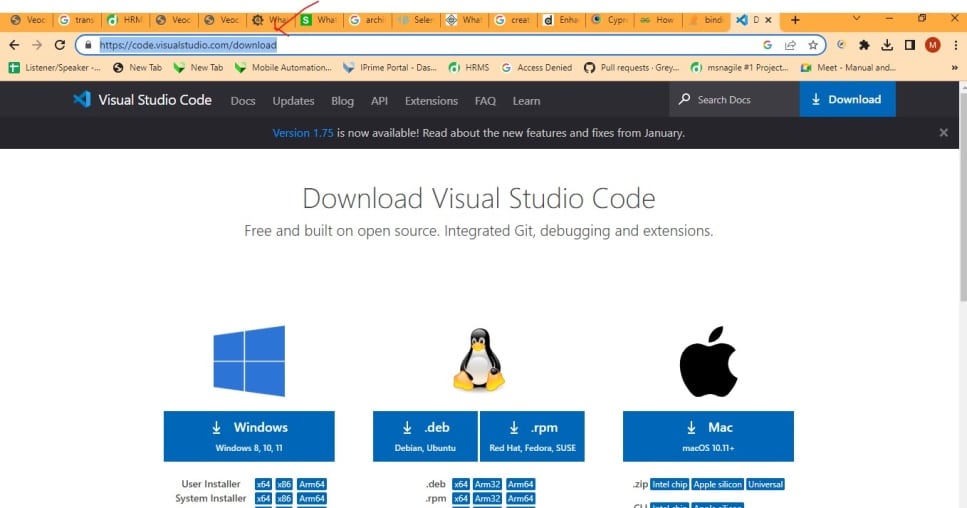The width and height of the screenshot is (967, 508).
Task: Open the Extensions puzzle piece icon
Action: [x=864, y=45]
